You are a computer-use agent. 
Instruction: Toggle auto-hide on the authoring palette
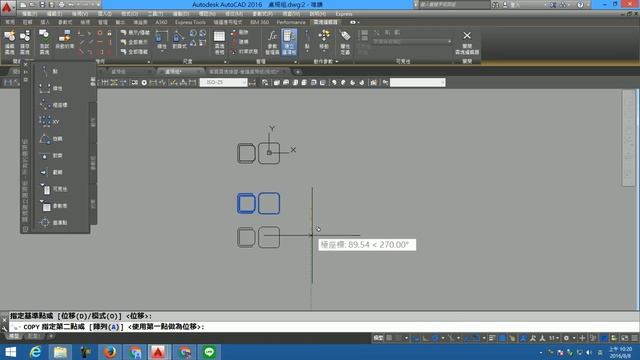[x=25, y=72]
